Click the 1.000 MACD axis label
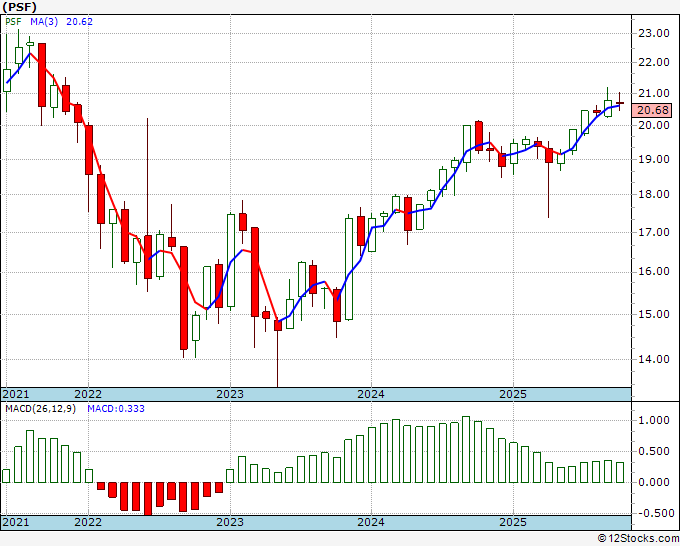The height and width of the screenshot is (546, 680). coord(654,420)
